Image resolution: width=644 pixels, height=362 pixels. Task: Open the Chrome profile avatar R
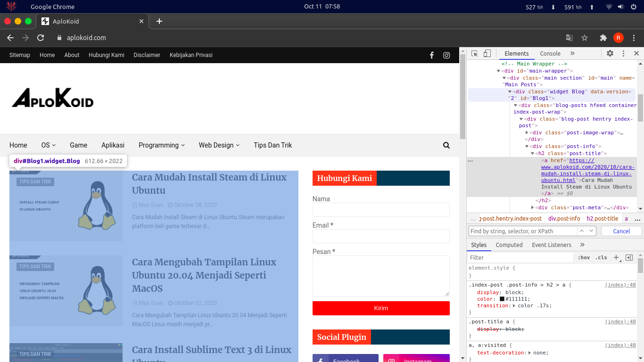click(x=619, y=38)
